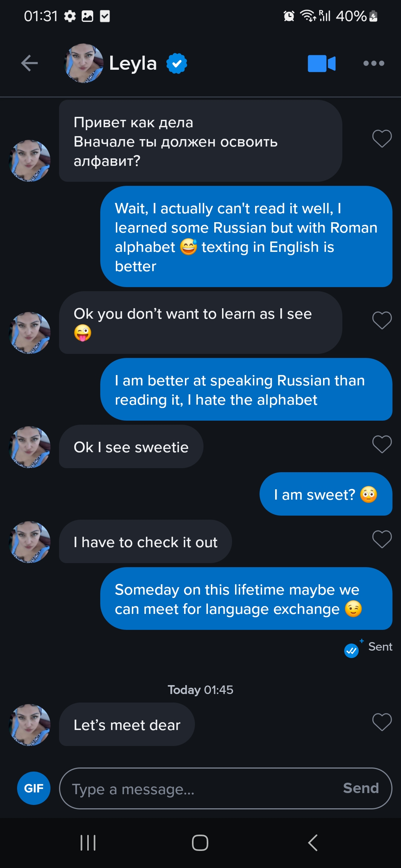The height and width of the screenshot is (868, 401).
Task: Heart the "Ok you don't want to learn" message
Action: click(x=382, y=320)
